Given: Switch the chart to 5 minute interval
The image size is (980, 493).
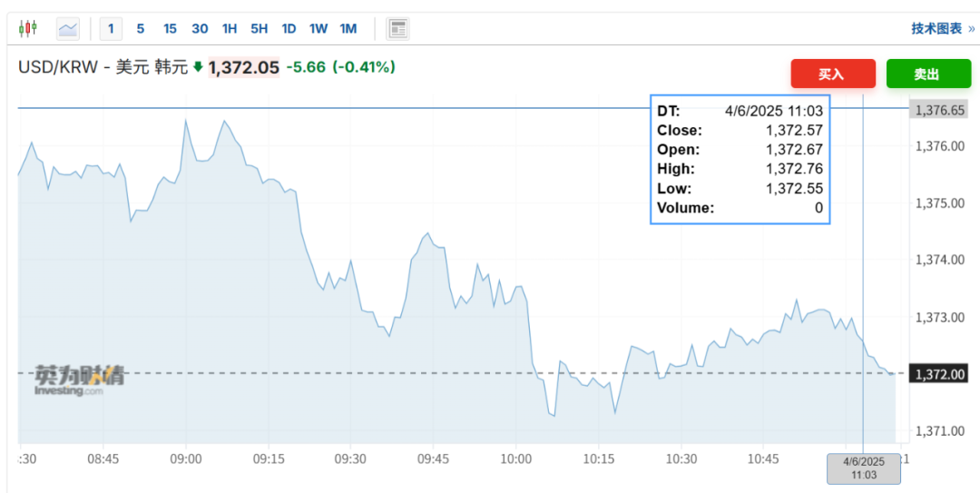Looking at the screenshot, I should pyautogui.click(x=141, y=28).
